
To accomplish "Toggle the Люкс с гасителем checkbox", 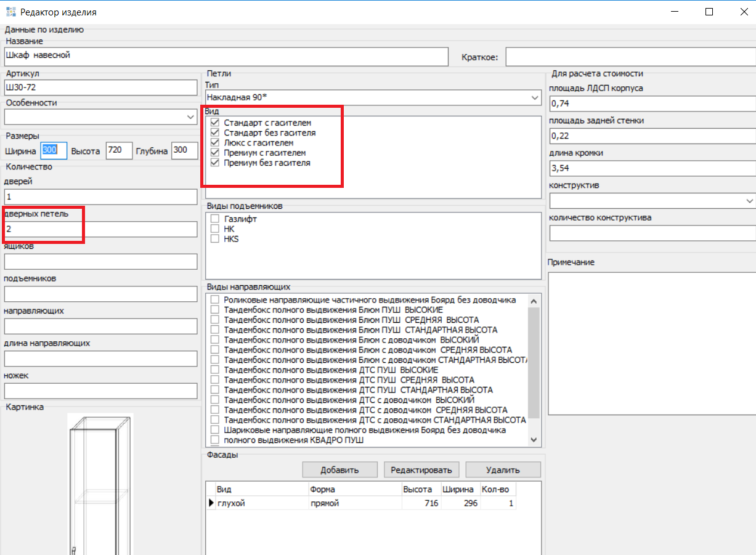I will click(x=215, y=143).
